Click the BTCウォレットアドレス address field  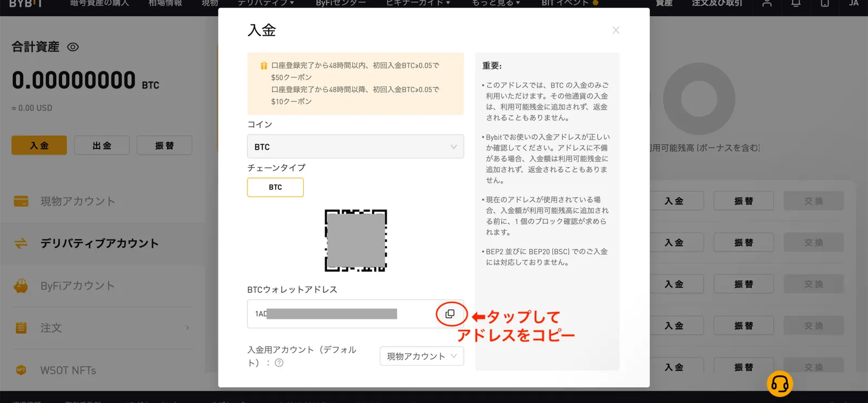355,314
